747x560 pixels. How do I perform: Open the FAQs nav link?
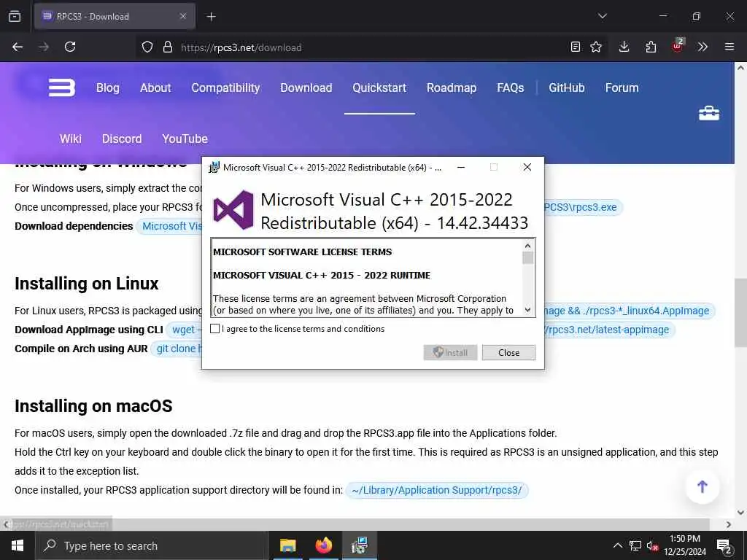click(x=510, y=87)
